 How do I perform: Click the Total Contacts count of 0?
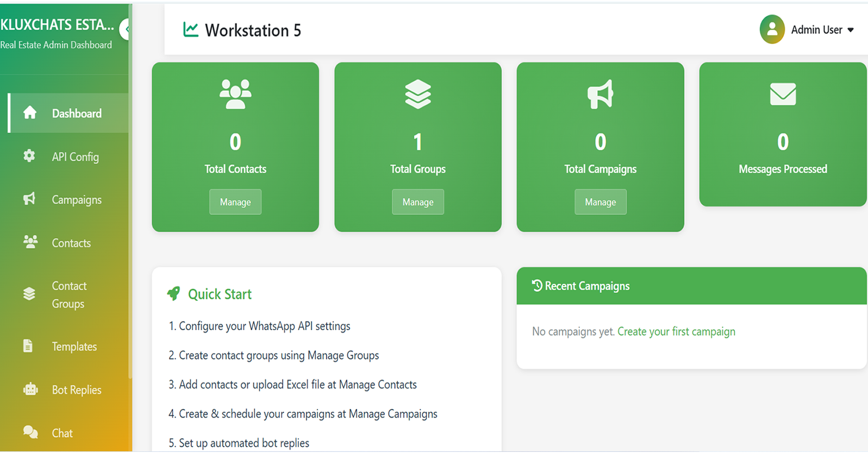click(235, 142)
